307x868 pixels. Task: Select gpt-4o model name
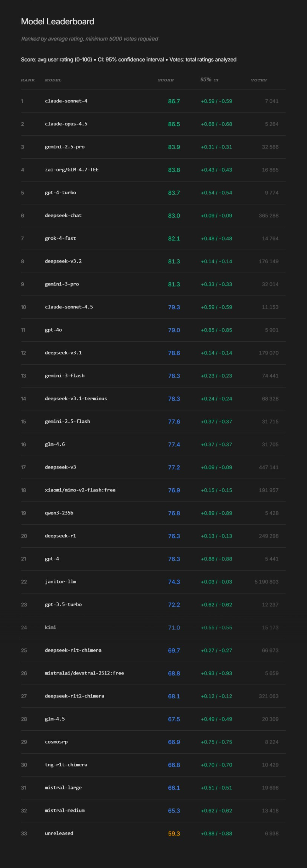[x=53, y=330]
